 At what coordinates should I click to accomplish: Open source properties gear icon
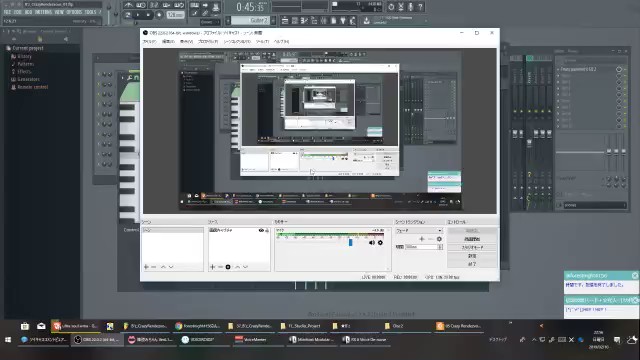(x=228, y=267)
